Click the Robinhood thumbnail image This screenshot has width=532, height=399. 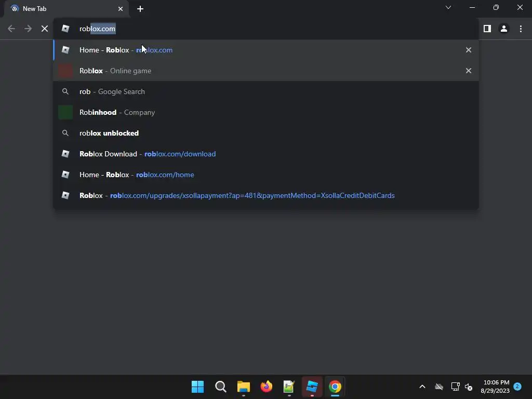(x=65, y=112)
